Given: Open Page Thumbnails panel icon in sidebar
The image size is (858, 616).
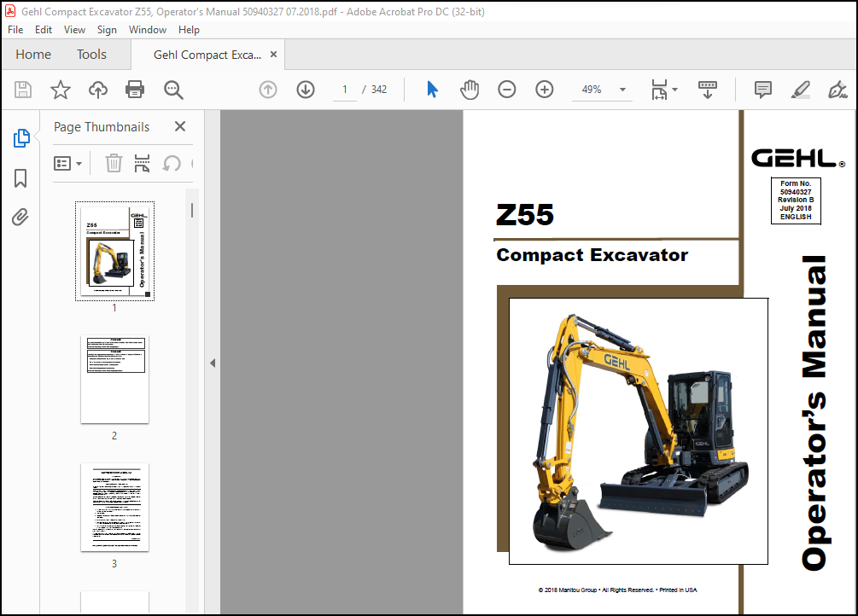Looking at the screenshot, I should [x=20, y=138].
